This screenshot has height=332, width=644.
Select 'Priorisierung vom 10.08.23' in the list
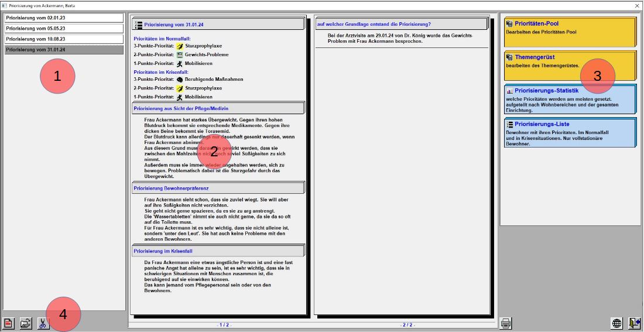(x=64, y=39)
